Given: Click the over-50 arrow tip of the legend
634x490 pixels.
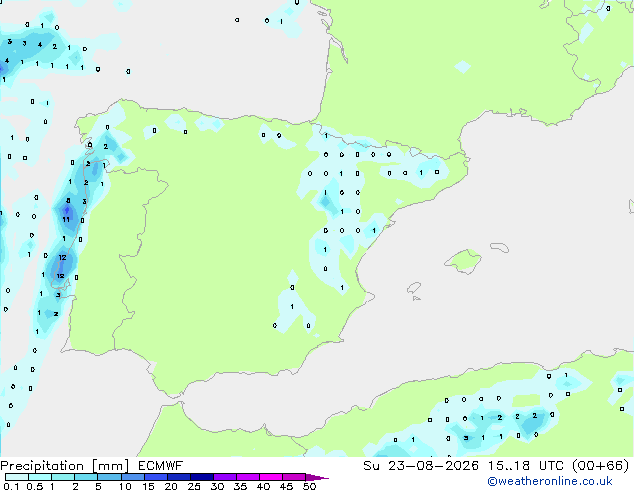Looking at the screenshot, I should (317, 477).
